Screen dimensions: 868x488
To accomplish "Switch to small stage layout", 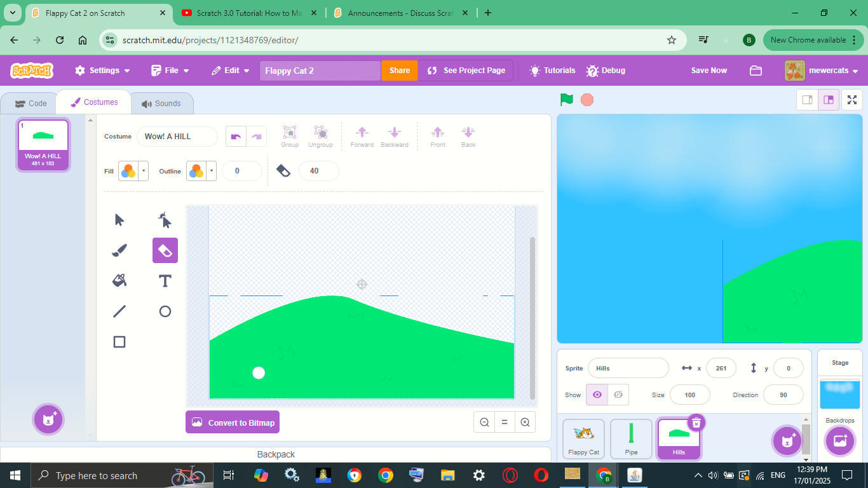I will click(x=808, y=100).
